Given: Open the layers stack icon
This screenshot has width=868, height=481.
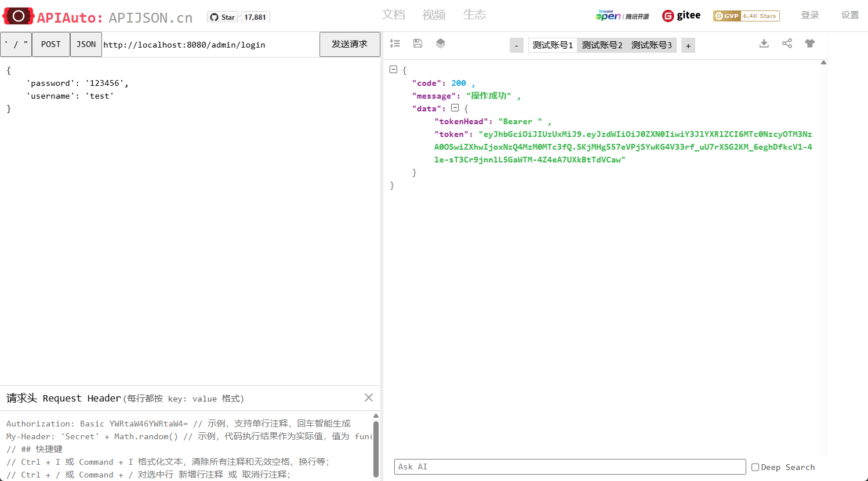Looking at the screenshot, I should point(441,44).
